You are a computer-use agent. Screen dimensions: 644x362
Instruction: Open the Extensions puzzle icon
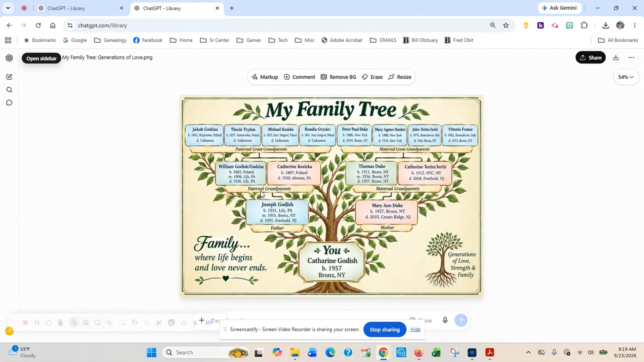584,25
